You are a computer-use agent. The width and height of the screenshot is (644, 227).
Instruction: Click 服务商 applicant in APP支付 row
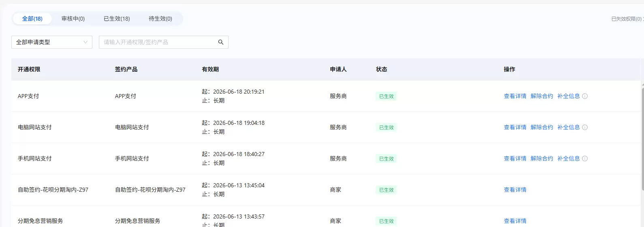[x=338, y=96]
